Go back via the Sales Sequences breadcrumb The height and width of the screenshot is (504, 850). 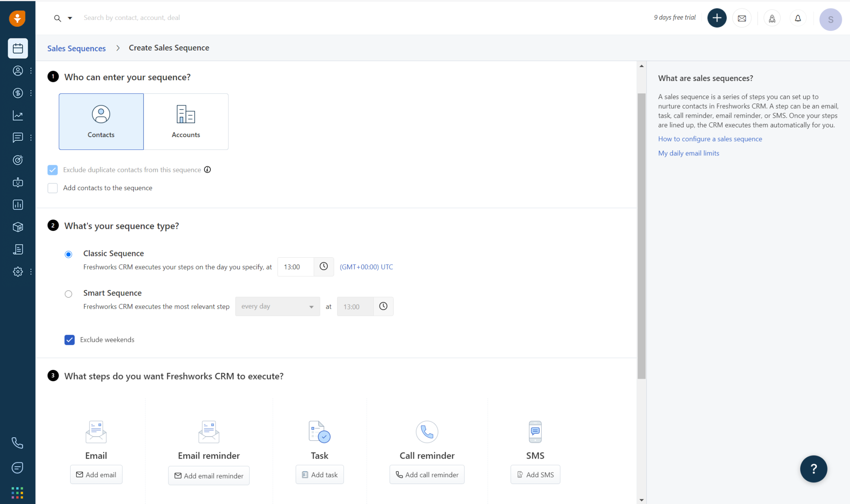76,48
